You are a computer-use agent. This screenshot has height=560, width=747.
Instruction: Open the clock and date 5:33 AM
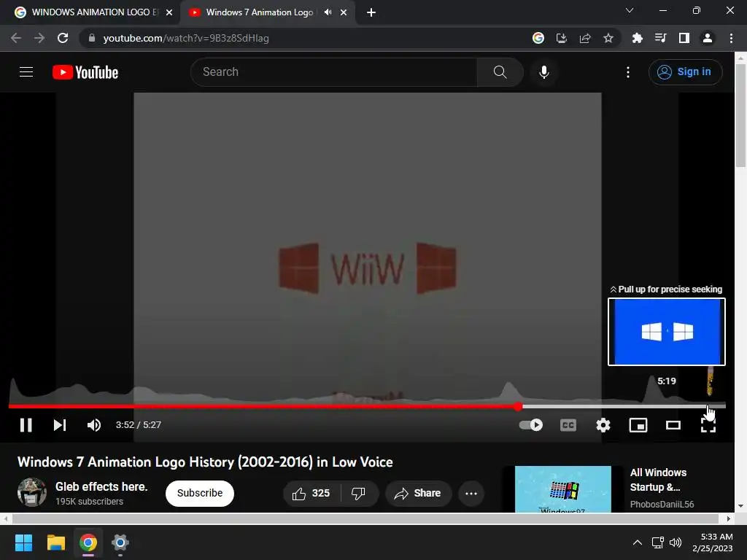(x=713, y=542)
